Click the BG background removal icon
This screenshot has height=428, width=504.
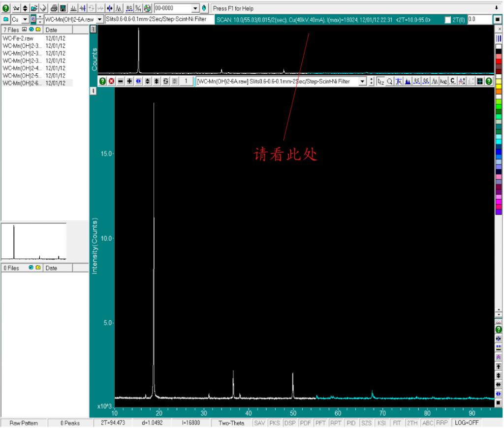tap(129, 8)
